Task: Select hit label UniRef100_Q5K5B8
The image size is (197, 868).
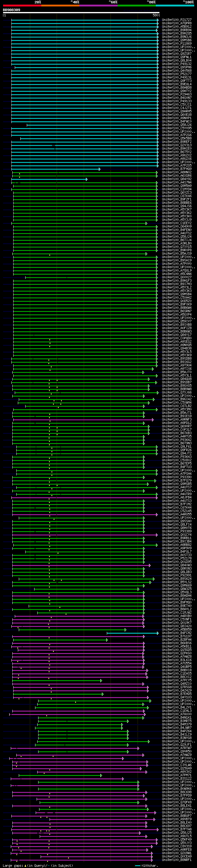Action: pyautogui.click(x=177, y=139)
